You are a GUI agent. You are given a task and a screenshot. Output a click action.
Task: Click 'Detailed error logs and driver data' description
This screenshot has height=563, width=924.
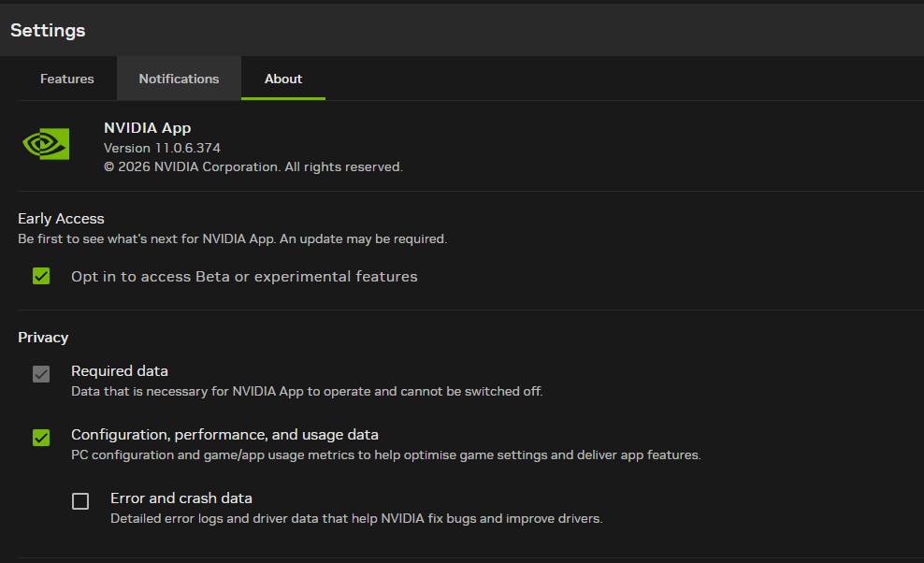[x=356, y=518]
